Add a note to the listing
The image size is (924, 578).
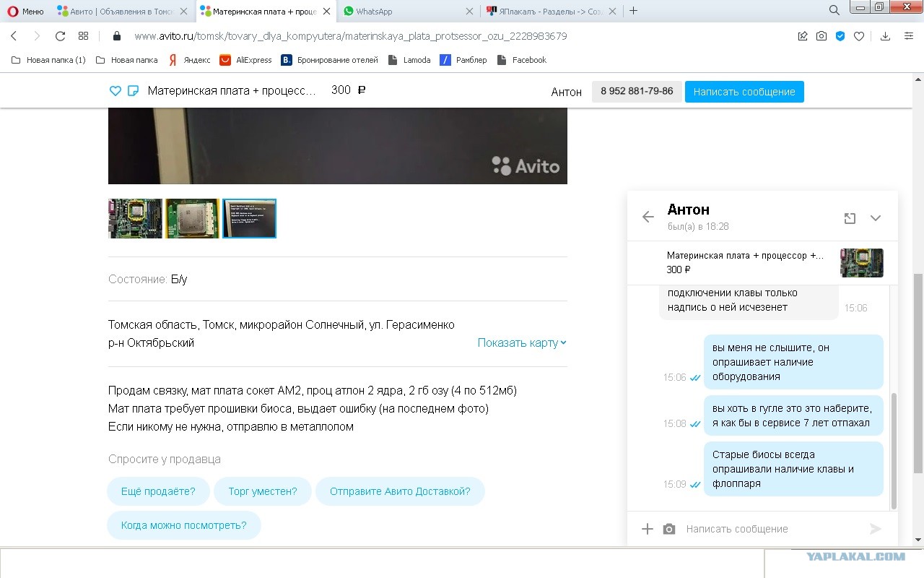(x=133, y=91)
